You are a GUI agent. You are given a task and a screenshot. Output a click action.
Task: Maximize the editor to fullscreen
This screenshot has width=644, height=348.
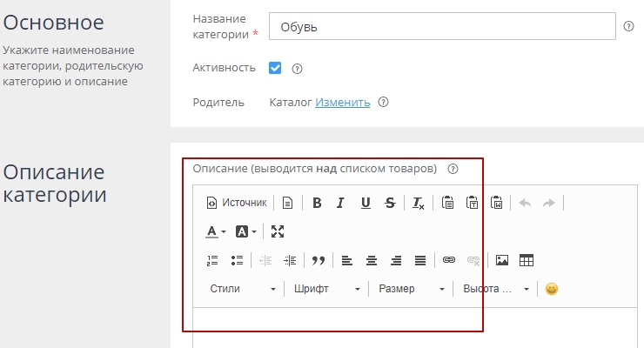(x=278, y=231)
